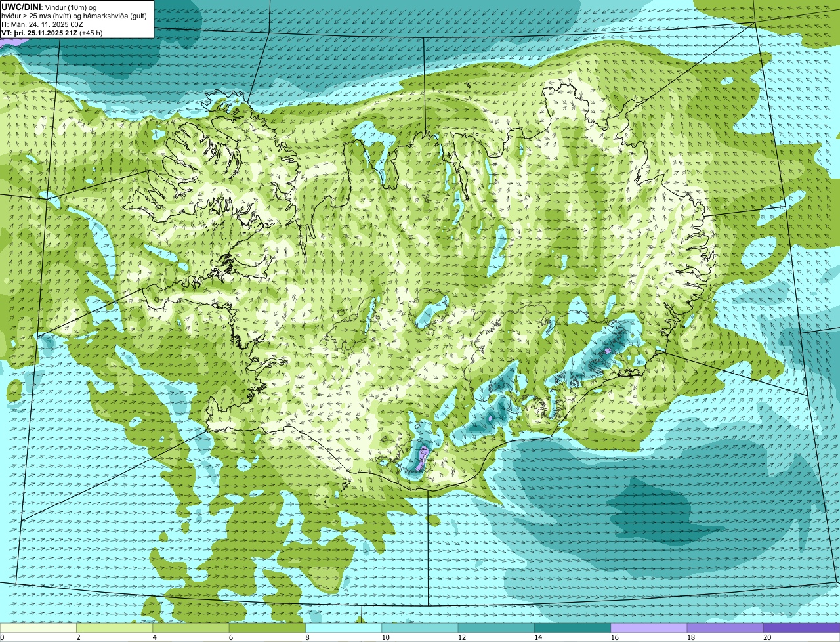Click the '10' label on the color scale
The image size is (840, 642).
pos(385,637)
